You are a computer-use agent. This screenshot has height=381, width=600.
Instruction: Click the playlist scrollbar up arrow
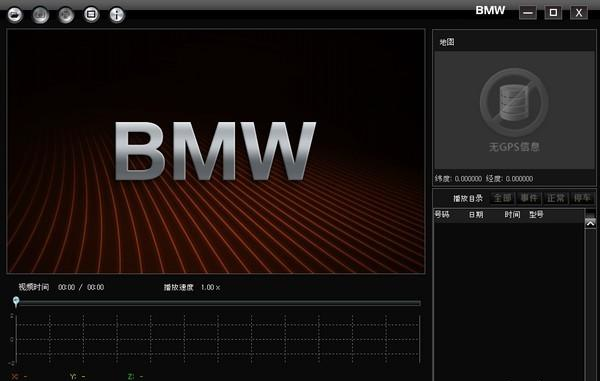coord(590,223)
